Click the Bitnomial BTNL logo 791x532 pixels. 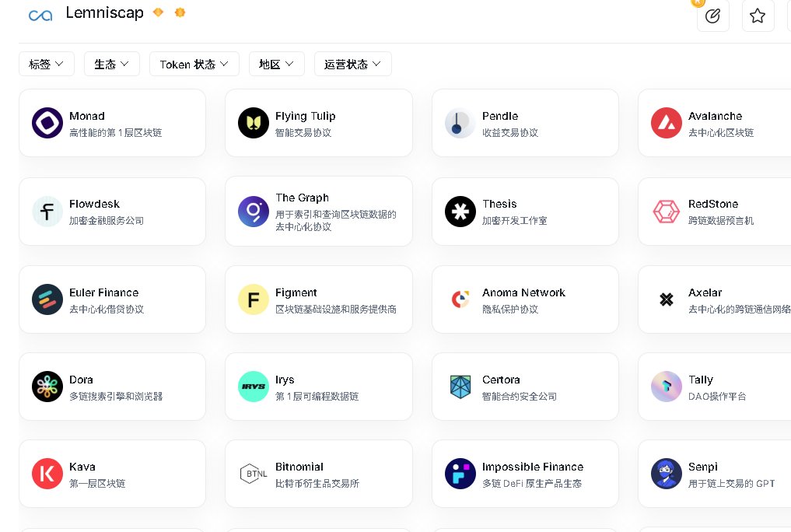point(254,474)
